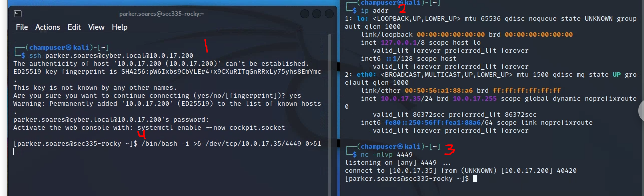644x196 pixels.
Task: Click the /bin/bash -i reverse shell command
Action: click(231, 144)
